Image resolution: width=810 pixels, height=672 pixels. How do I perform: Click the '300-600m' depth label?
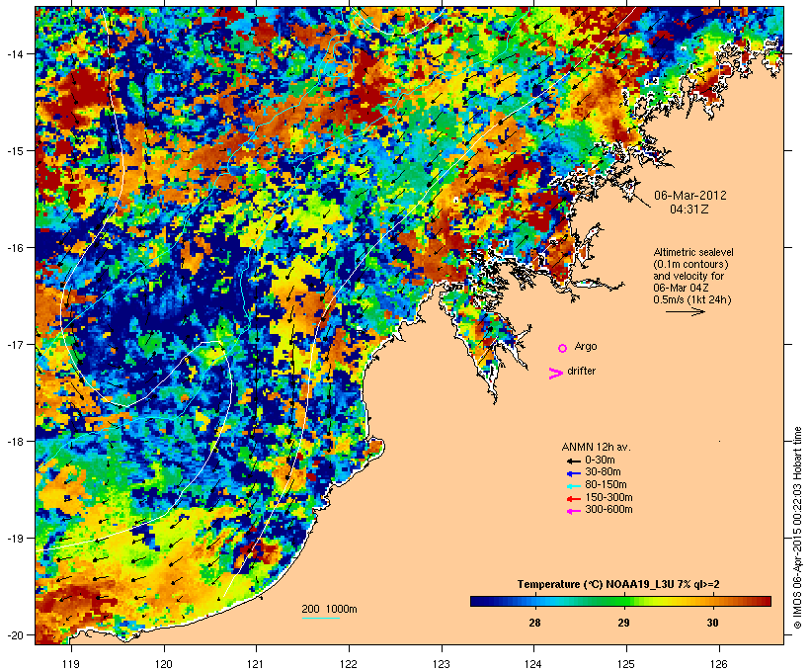coord(608,510)
